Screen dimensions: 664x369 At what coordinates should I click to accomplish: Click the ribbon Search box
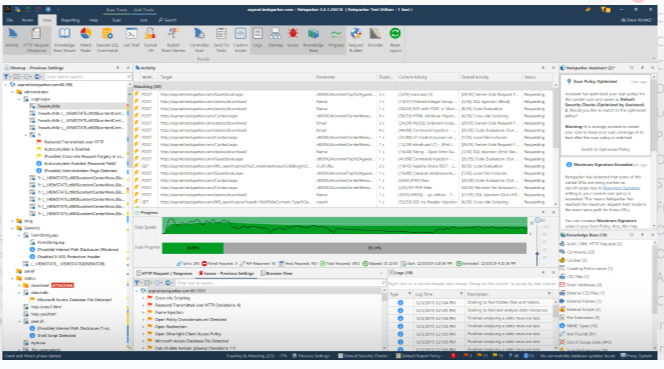click(x=168, y=20)
